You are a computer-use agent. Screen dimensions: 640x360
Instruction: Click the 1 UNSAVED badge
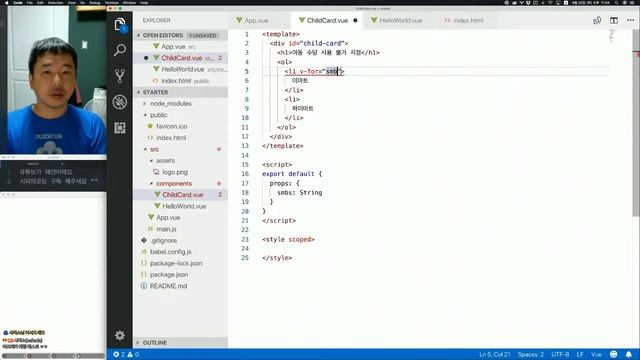click(x=202, y=36)
